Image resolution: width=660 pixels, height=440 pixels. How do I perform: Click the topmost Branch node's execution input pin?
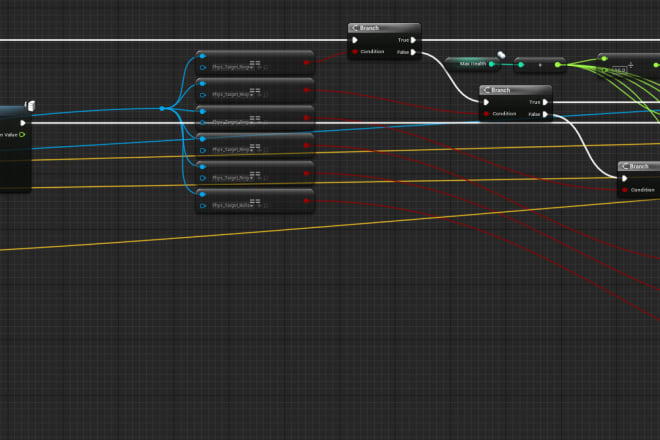point(355,40)
